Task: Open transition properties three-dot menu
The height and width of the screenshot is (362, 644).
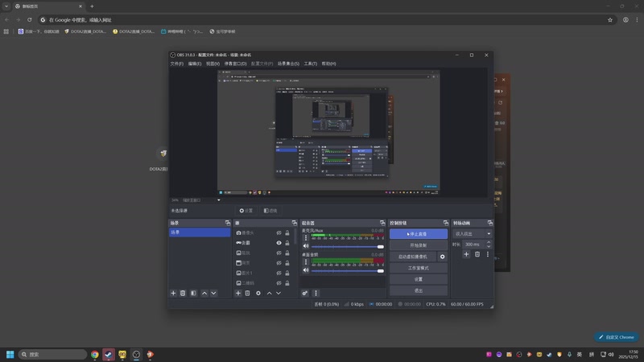Action: click(x=488, y=254)
